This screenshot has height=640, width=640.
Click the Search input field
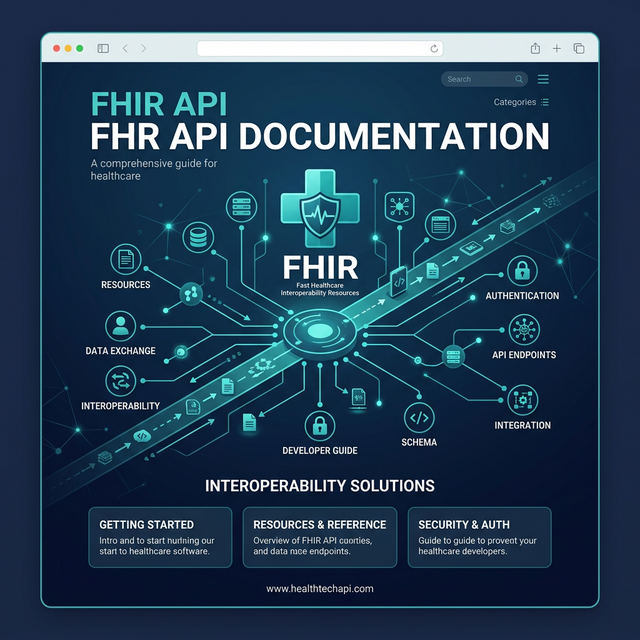click(x=484, y=79)
